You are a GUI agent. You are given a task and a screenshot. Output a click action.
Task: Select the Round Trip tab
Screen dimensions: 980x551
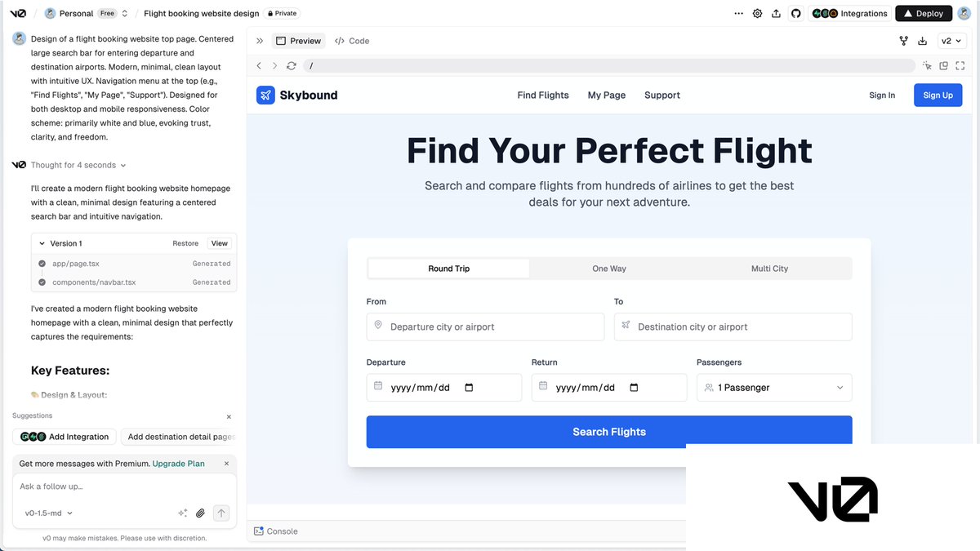449,269
